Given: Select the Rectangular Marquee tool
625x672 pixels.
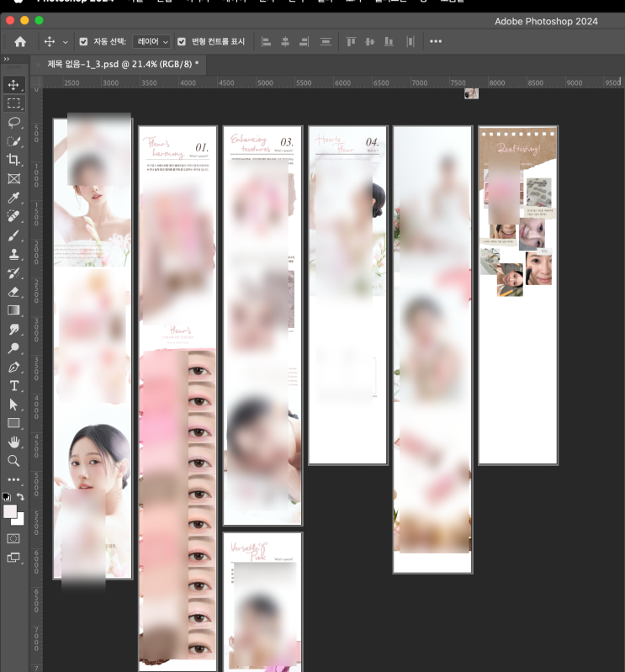Looking at the screenshot, I should point(13,103).
